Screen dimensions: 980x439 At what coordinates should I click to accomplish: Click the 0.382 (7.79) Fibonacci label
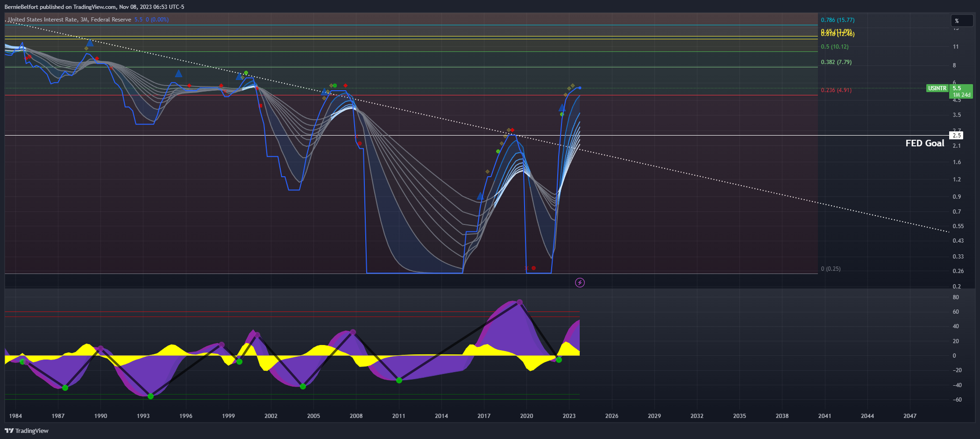coord(836,62)
